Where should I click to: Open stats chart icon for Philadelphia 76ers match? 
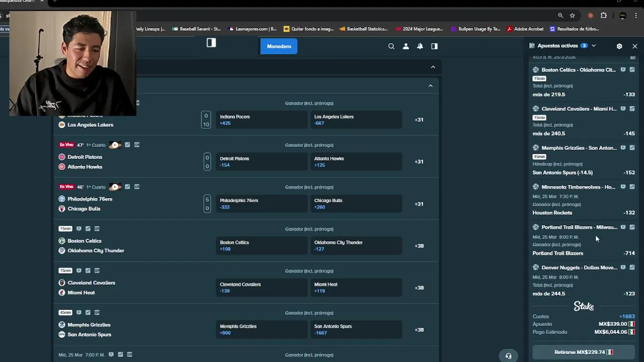127,187
